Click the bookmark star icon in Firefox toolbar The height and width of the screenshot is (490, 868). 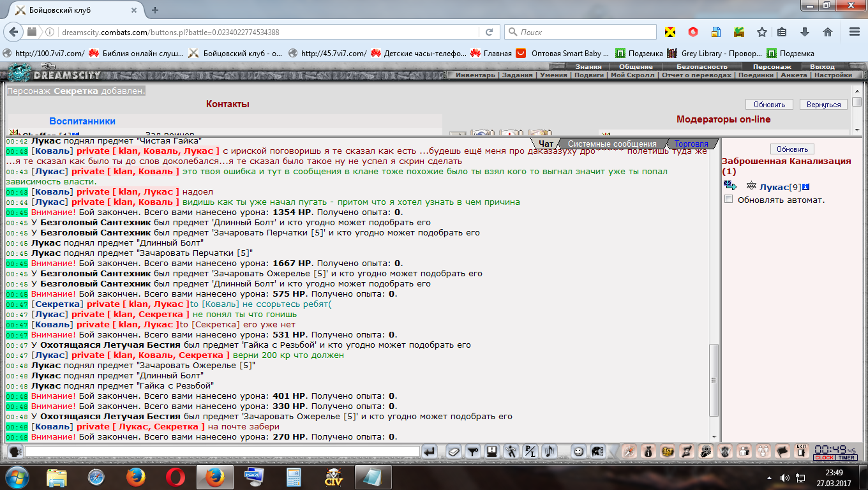click(761, 32)
